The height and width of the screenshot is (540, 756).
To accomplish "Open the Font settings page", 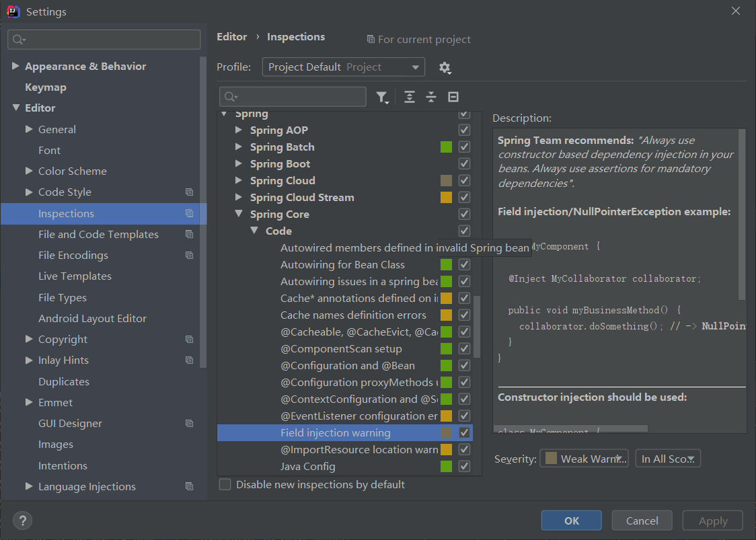I will (x=49, y=151).
